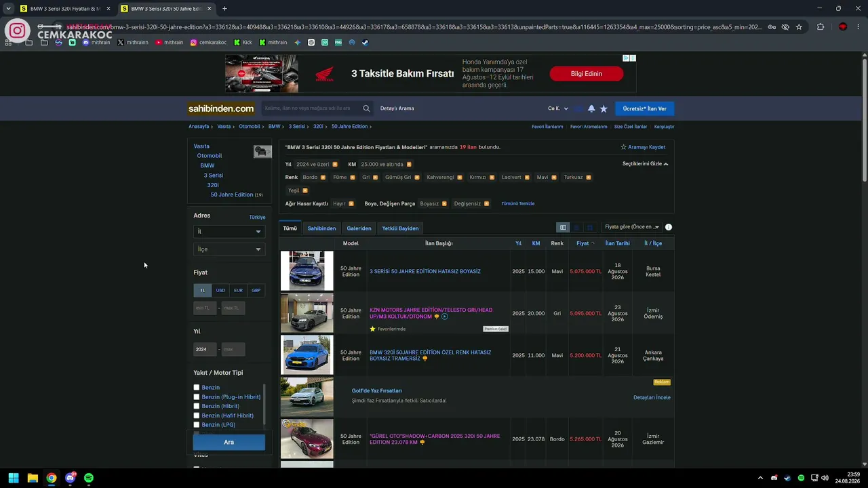The image size is (868, 488).
Task: Click the fuel type list scrollbar
Action: pos(263,405)
